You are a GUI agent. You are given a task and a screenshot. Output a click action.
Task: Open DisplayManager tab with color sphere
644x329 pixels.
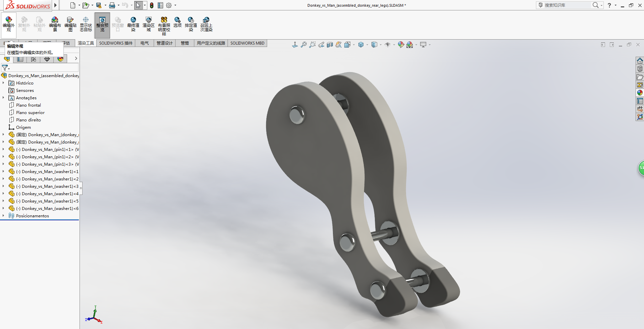(60, 59)
